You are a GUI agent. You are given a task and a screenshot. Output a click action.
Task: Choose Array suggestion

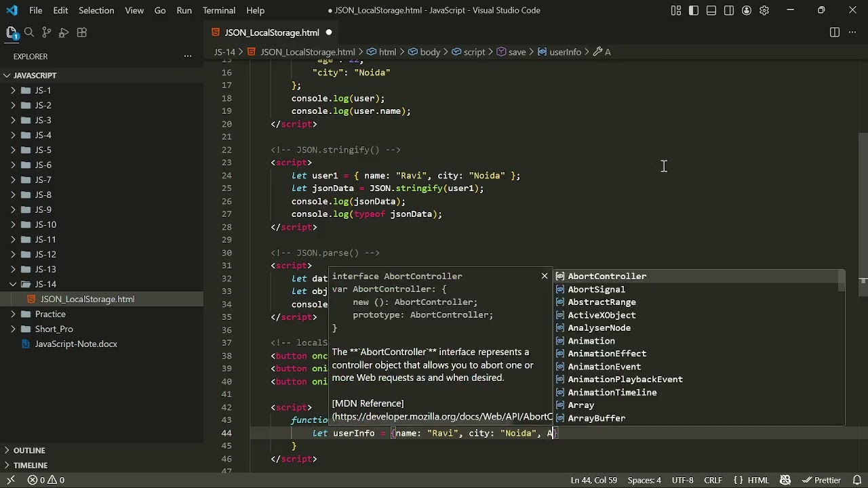(x=696, y=405)
